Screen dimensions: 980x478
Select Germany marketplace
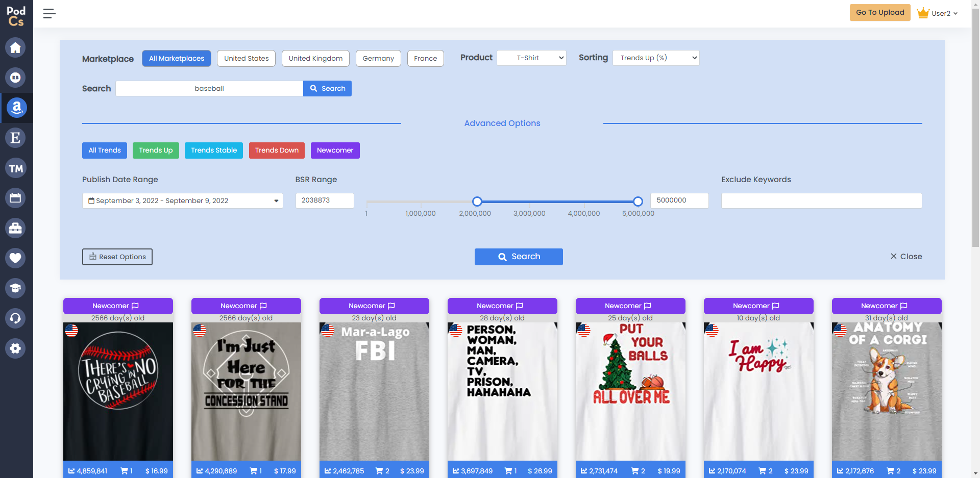point(378,58)
